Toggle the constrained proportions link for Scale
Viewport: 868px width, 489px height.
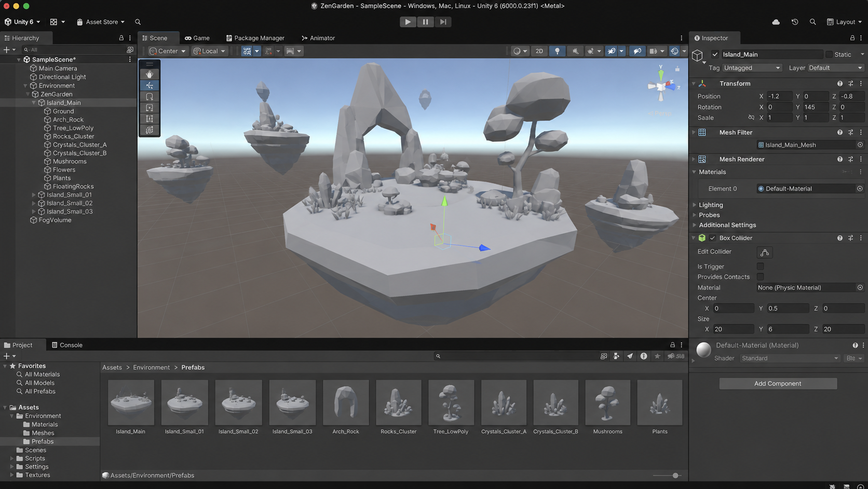[751, 118]
